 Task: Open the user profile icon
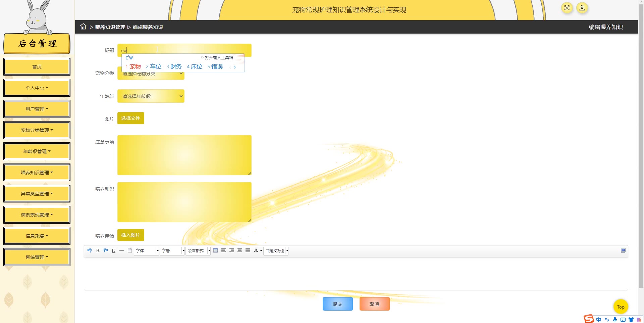(582, 8)
